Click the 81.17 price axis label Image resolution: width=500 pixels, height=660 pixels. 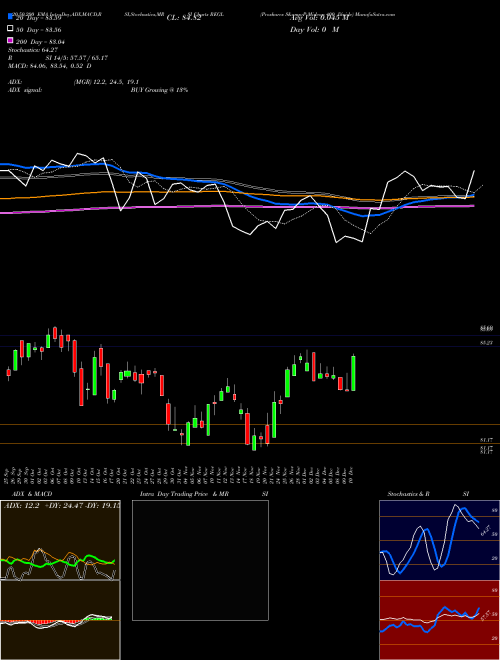(487, 439)
